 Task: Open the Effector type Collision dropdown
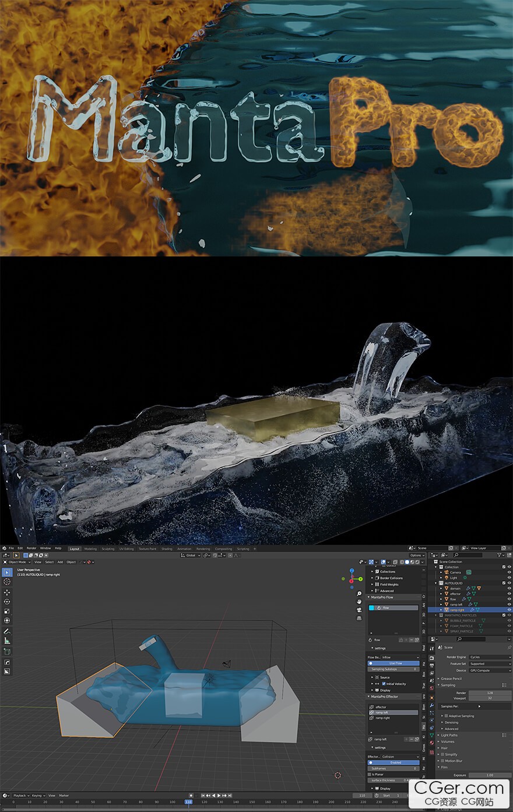pos(400,757)
